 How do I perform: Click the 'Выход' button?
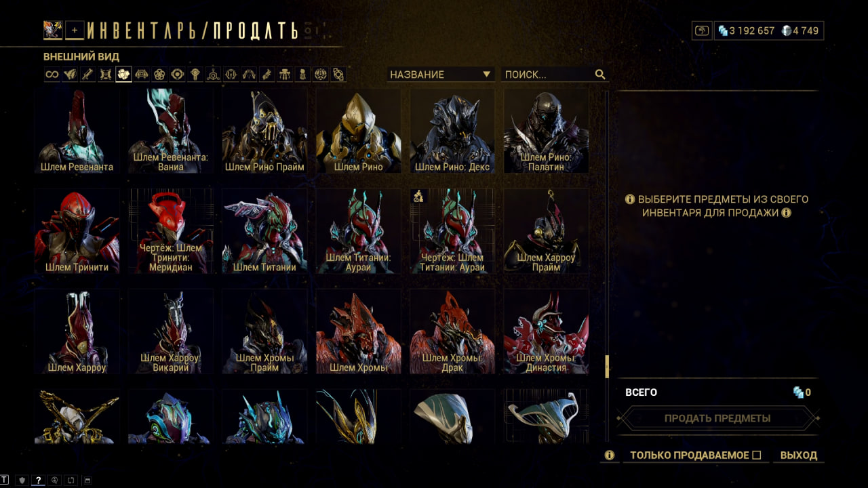click(x=799, y=455)
